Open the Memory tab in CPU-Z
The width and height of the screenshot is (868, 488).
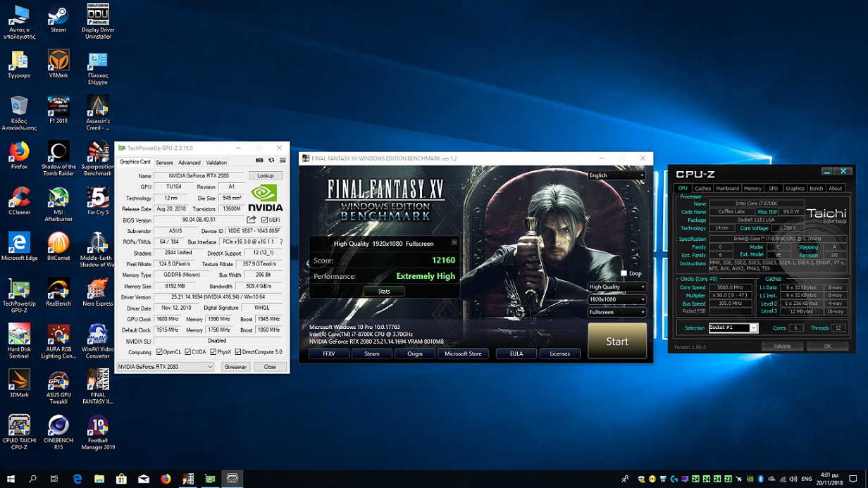pyautogui.click(x=752, y=189)
